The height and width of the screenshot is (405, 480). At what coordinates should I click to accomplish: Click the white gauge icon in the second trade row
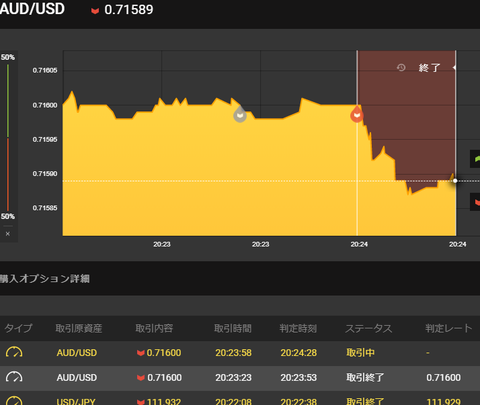(x=14, y=377)
